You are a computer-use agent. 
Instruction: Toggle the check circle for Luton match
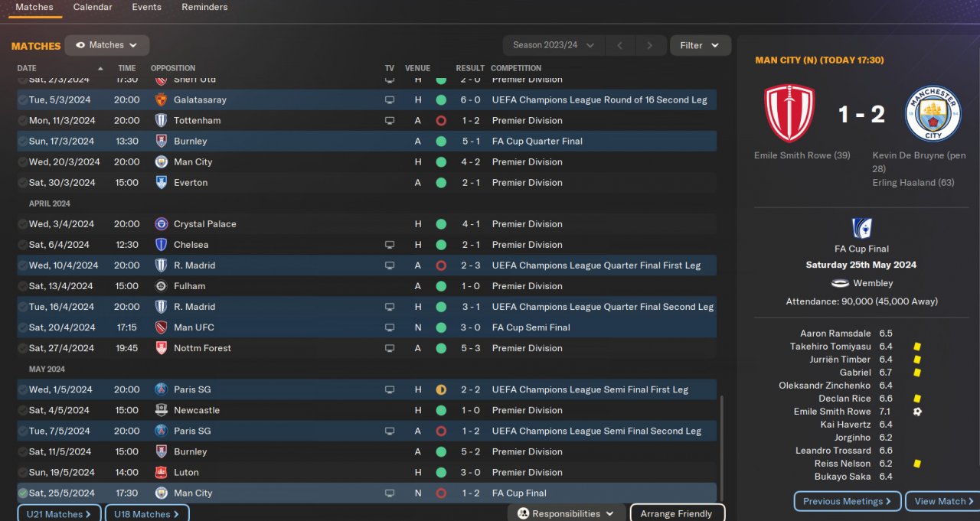pos(23,472)
